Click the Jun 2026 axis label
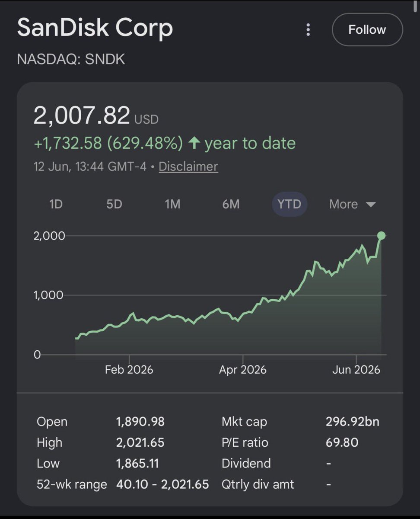420x519 pixels. 356,370
